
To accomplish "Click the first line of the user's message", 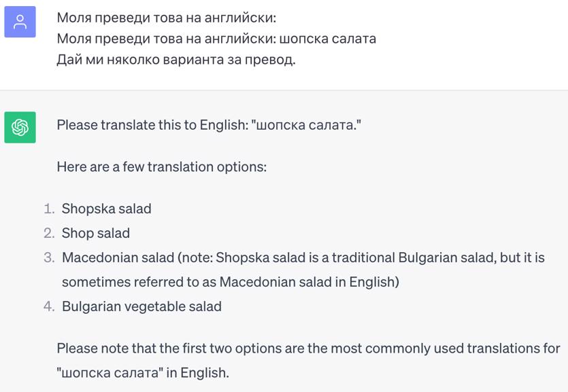I will coord(167,18).
